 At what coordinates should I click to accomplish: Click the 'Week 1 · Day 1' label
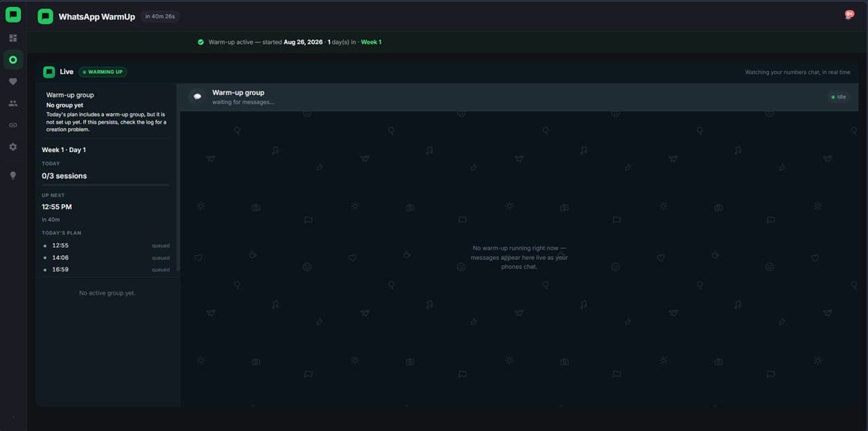(x=64, y=150)
